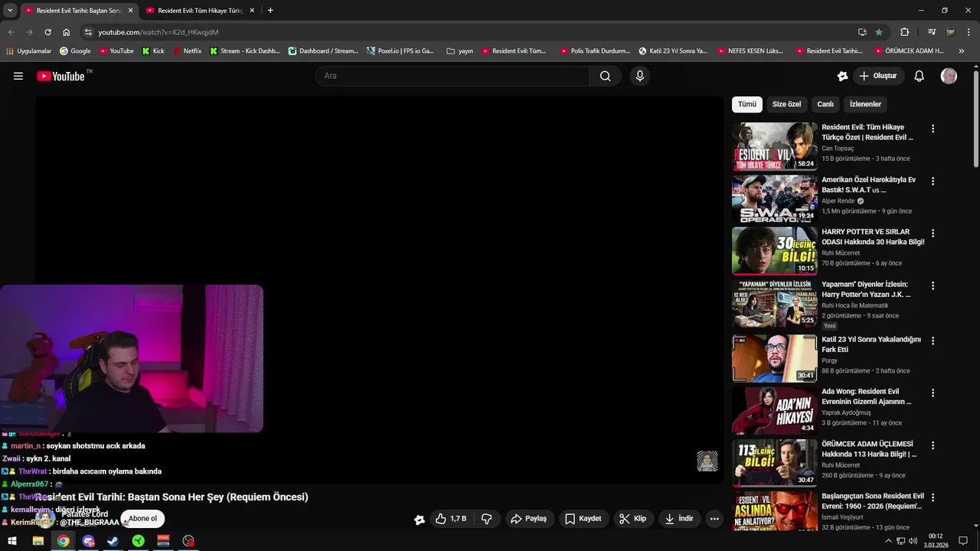The image size is (980, 551).
Task: Click the sparkle Ask icon beside Oluştur
Action: pyautogui.click(x=842, y=76)
